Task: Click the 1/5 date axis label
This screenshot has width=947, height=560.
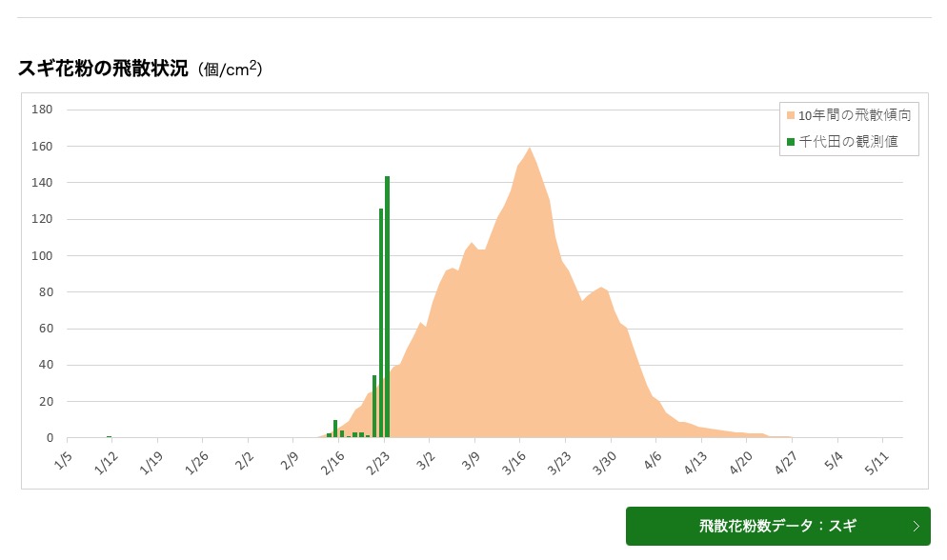Action: click(63, 461)
